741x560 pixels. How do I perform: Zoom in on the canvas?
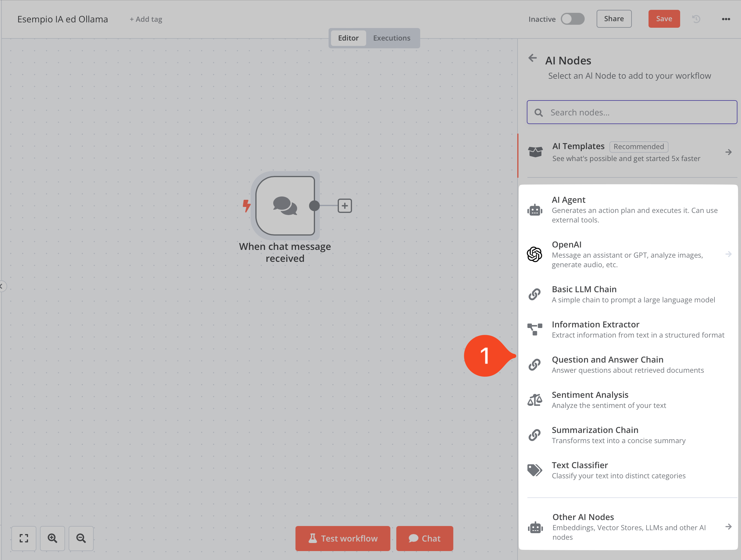[x=52, y=538]
